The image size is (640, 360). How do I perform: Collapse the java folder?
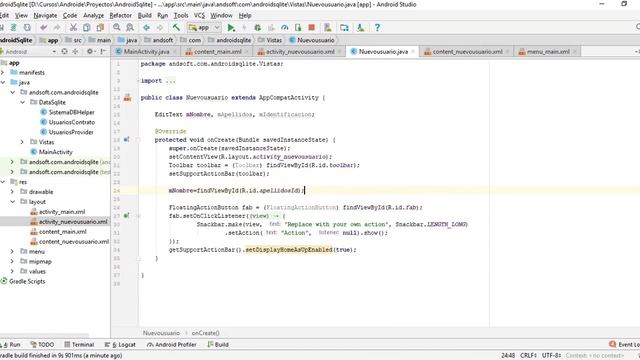pyautogui.click(x=3, y=82)
